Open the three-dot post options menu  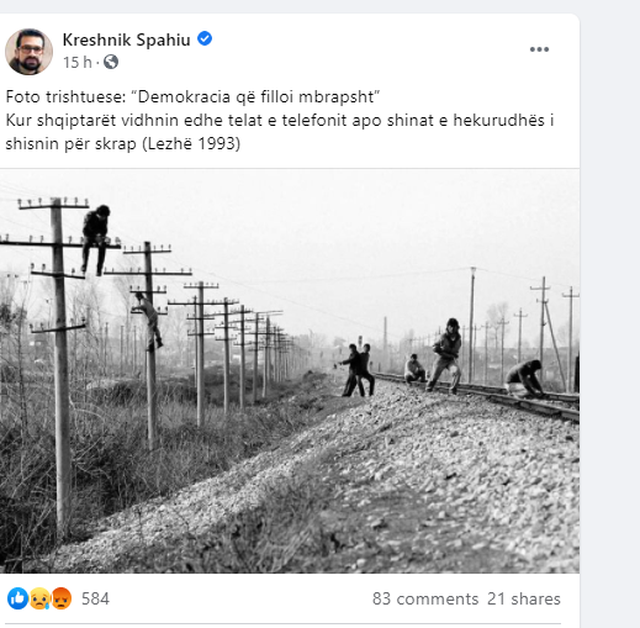coord(539,49)
